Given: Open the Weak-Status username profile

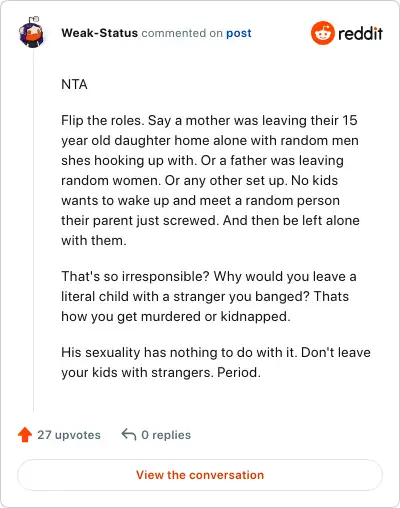Looking at the screenshot, I should click(99, 33).
